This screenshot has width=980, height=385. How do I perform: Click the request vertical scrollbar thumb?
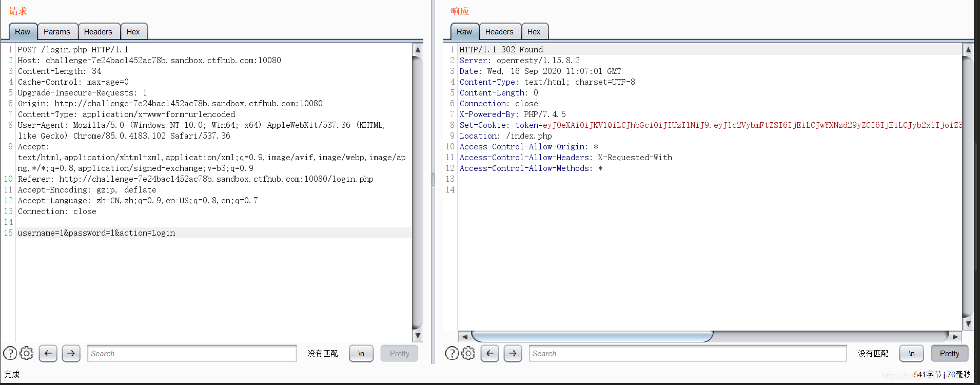(418, 192)
